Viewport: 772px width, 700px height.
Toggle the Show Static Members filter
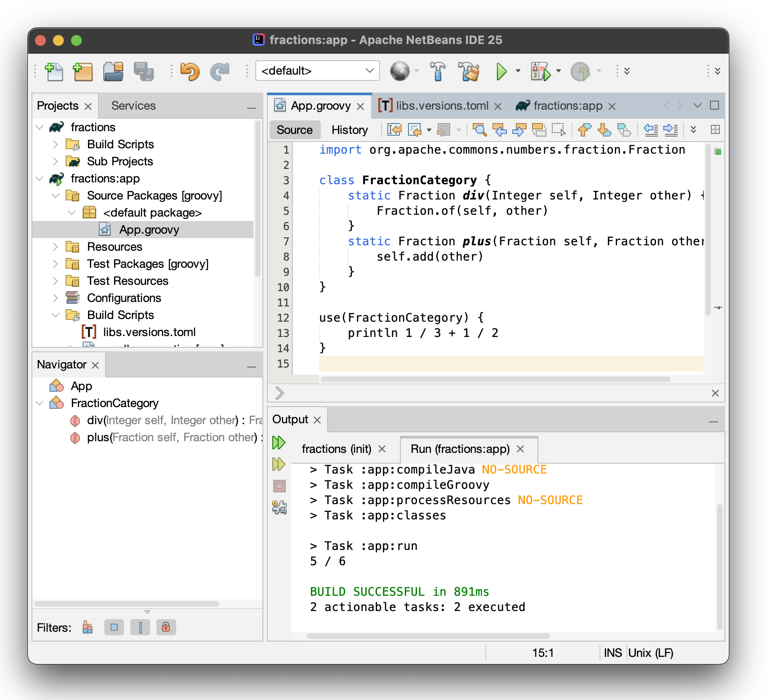coord(140,627)
